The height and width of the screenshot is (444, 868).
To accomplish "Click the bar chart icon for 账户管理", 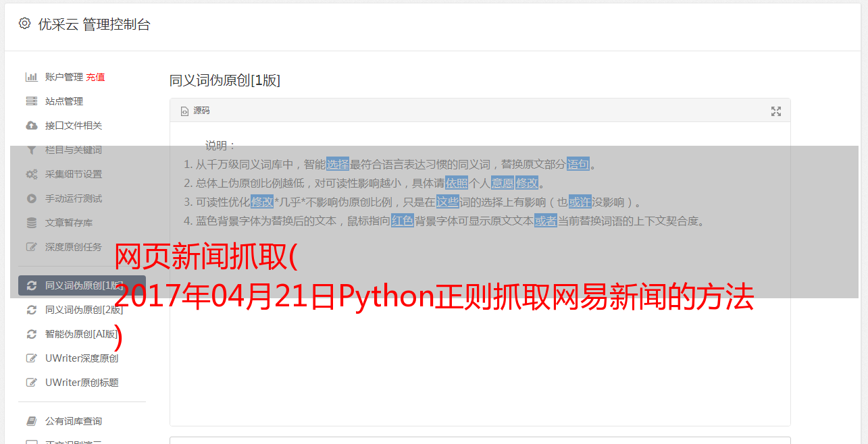I will pyautogui.click(x=31, y=77).
